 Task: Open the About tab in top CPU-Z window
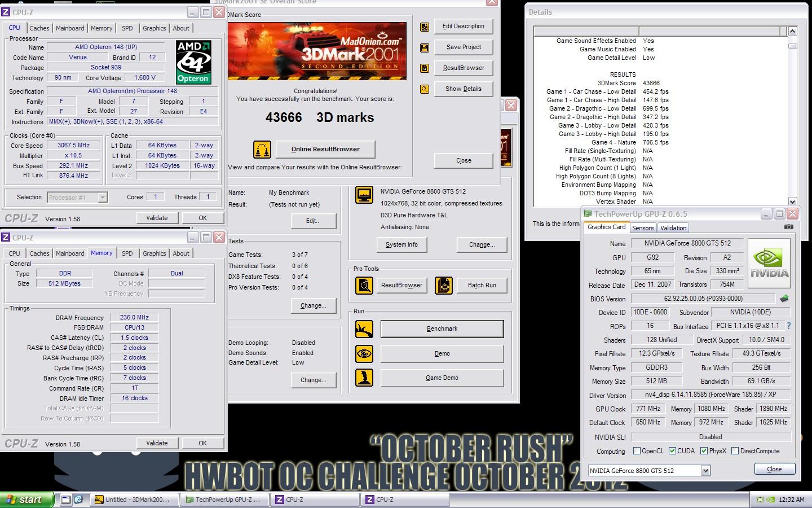(181, 28)
